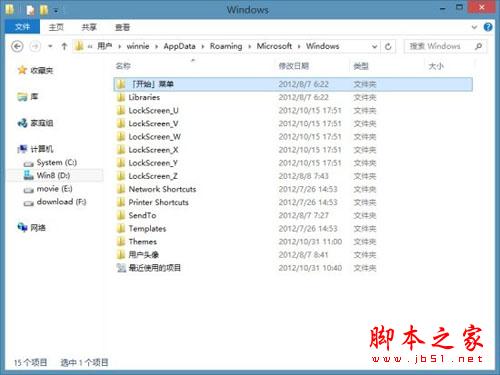The image size is (500, 375).
Task: Click the Microsoft breadcrumb segment
Action: coord(274,46)
